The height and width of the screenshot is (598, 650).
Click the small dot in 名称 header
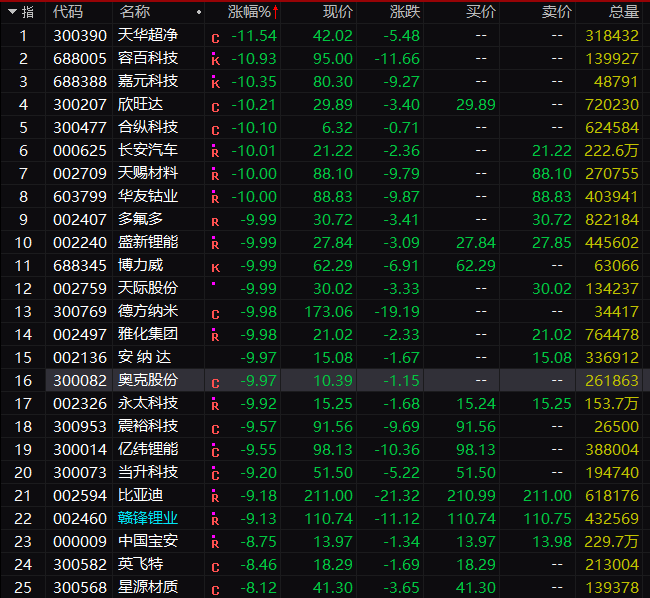point(199,12)
